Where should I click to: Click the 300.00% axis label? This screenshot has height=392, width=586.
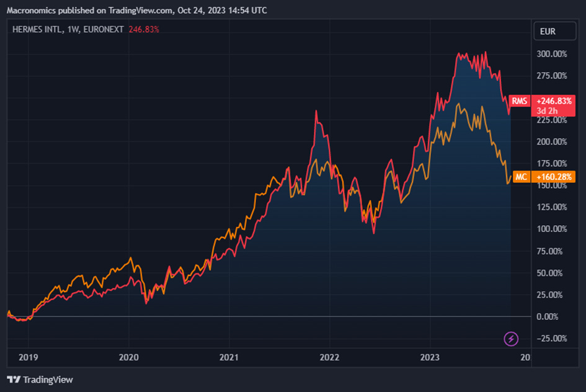552,54
